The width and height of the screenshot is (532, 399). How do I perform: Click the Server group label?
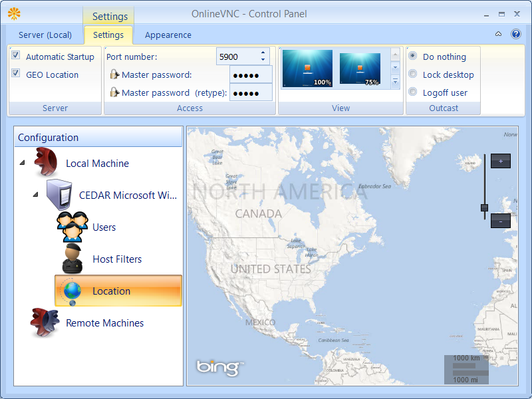(x=55, y=108)
